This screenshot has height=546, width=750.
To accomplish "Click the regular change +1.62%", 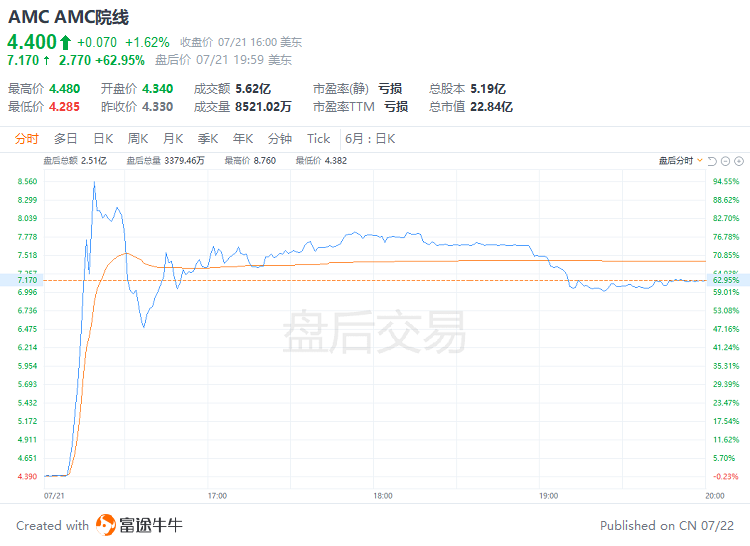I will pos(147,43).
